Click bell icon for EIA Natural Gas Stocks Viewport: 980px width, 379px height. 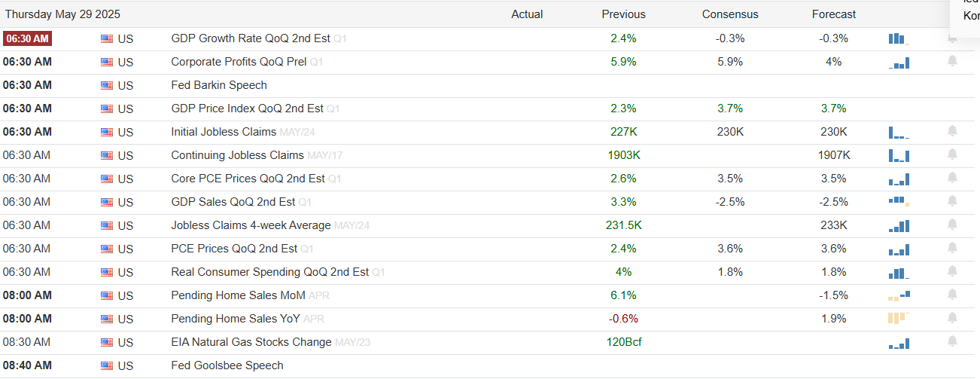(x=952, y=341)
